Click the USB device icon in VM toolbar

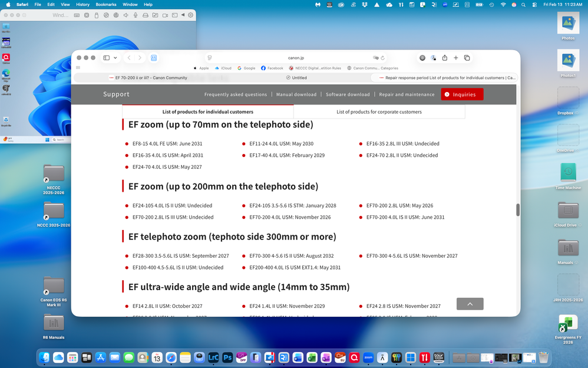tap(97, 15)
